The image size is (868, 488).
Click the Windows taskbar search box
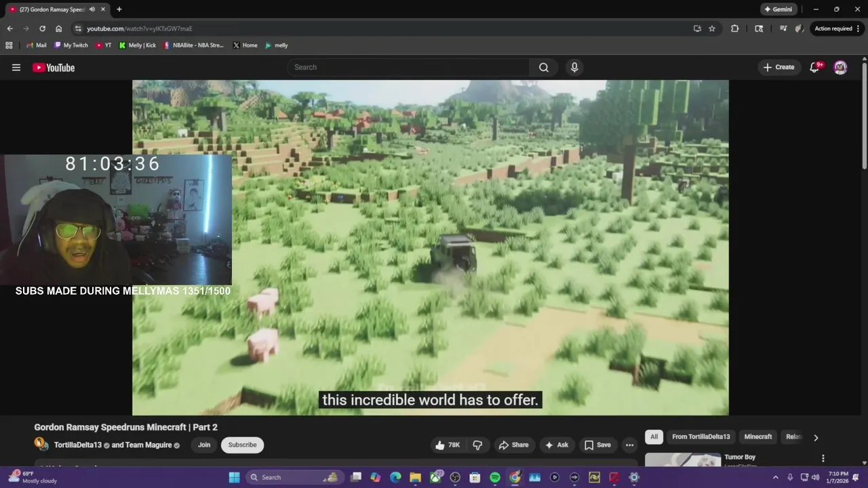tap(294, 477)
